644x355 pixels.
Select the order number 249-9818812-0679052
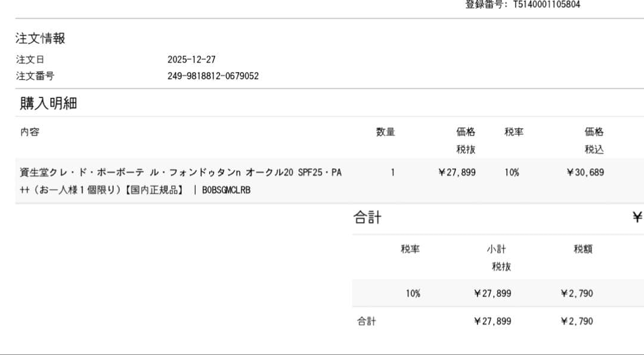213,76
